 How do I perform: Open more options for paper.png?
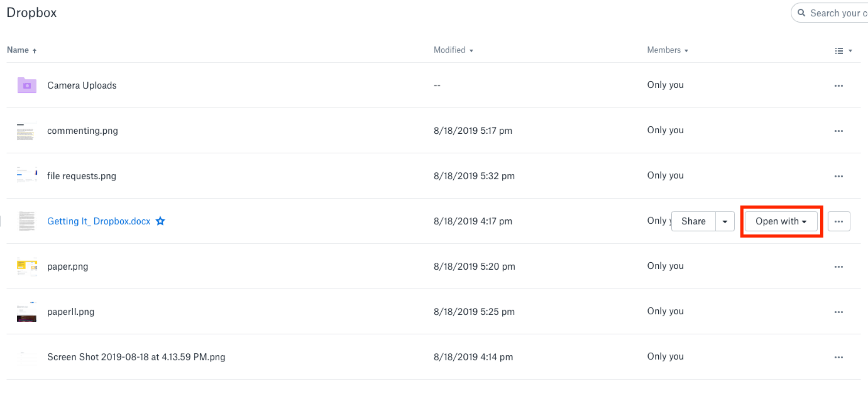[838, 267]
